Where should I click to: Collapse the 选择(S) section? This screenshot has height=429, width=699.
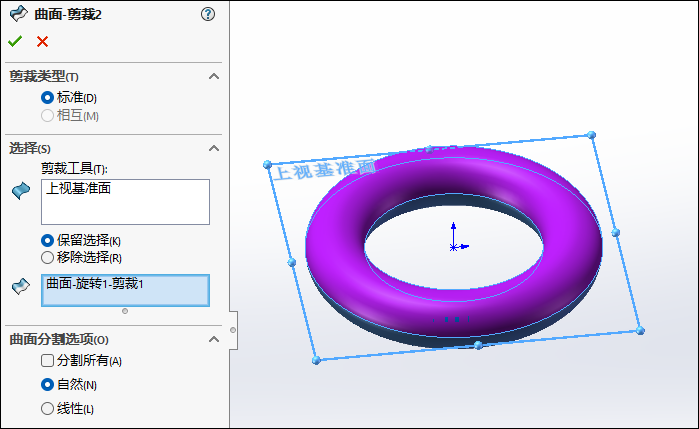click(x=214, y=148)
